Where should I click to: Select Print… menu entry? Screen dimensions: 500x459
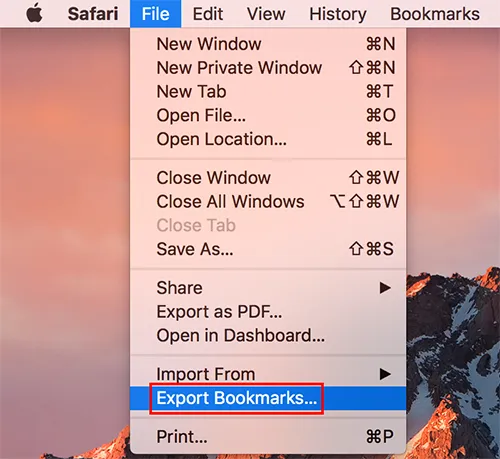pos(268,436)
